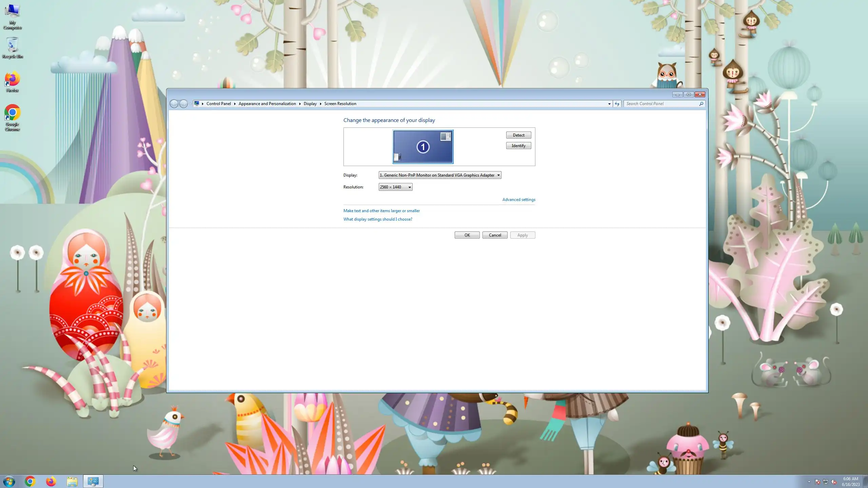Click the Windows Start orb

9,481
